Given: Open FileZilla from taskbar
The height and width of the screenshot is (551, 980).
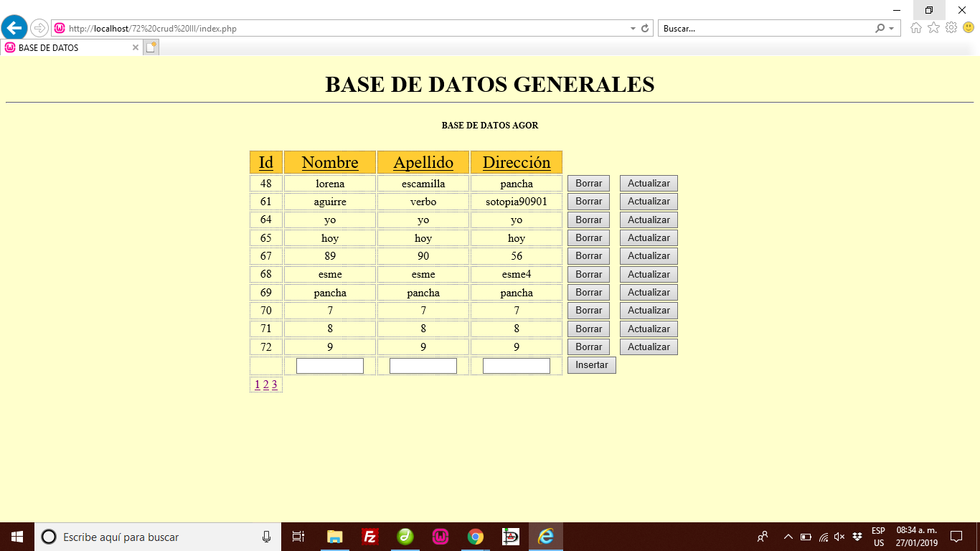Looking at the screenshot, I should [369, 537].
